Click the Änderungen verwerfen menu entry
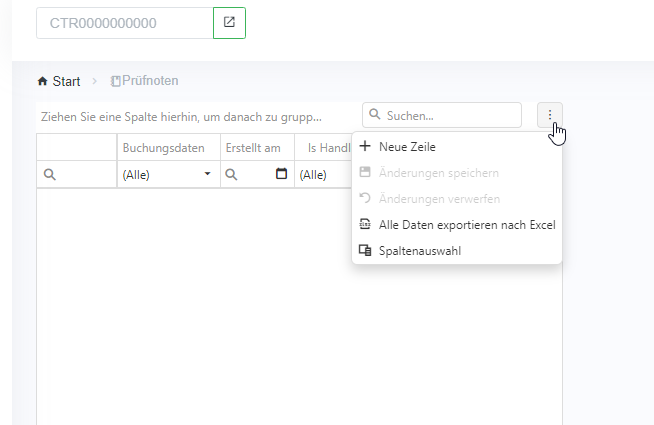 coord(439,199)
